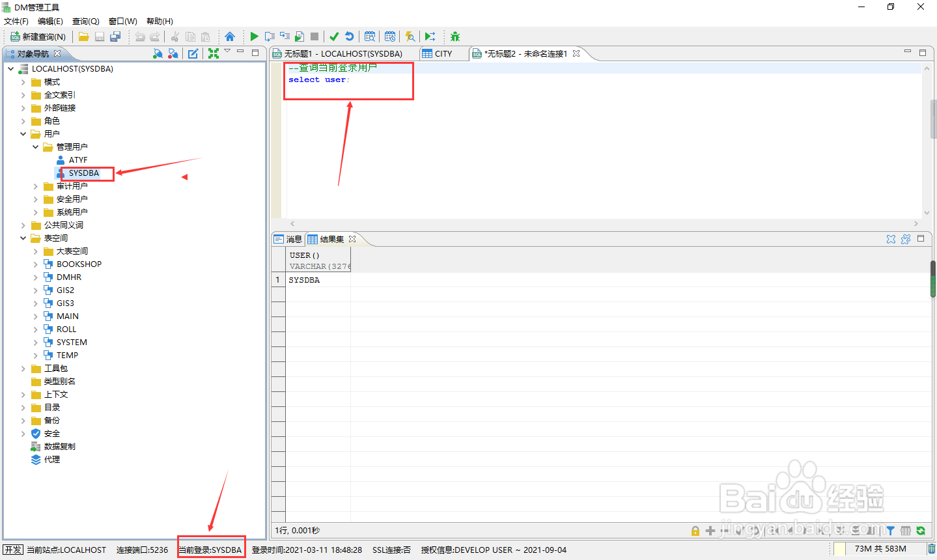
Task: Switch to the 消息 messages tab
Action: pyautogui.click(x=288, y=239)
